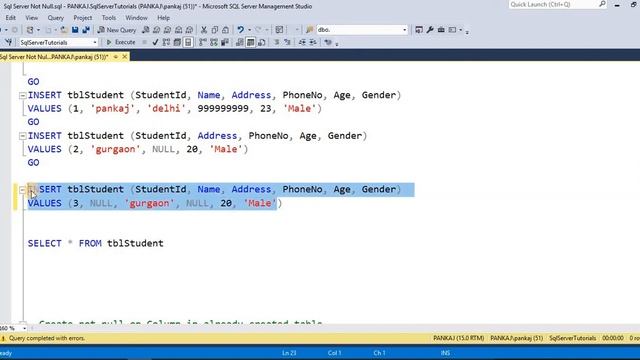The image size is (640, 360).
Task: Open the New Project dropdown arrow
Action: [38, 30]
